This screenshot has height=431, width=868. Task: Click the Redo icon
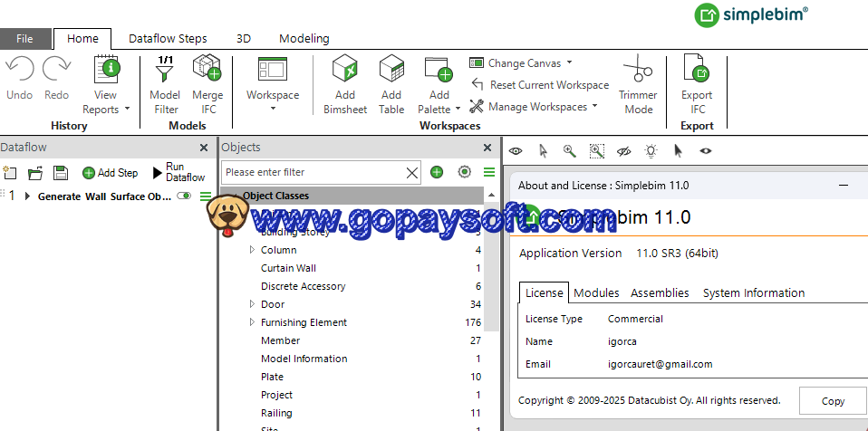pyautogui.click(x=56, y=69)
